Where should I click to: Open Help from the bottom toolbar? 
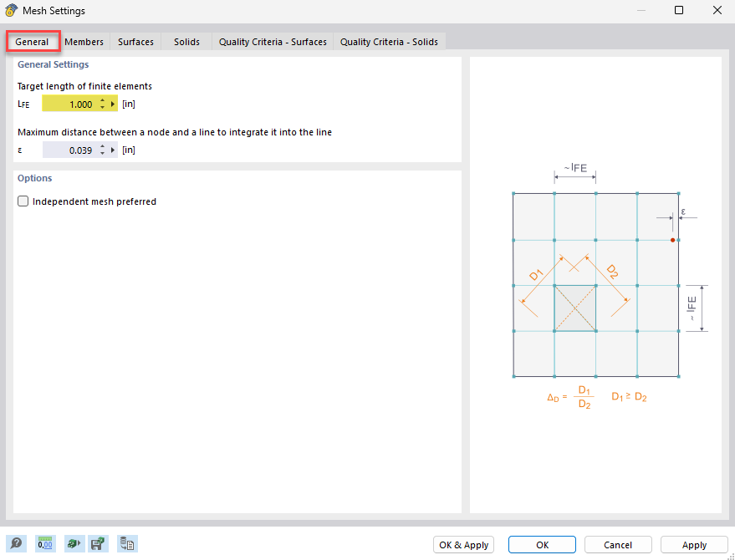point(15,543)
